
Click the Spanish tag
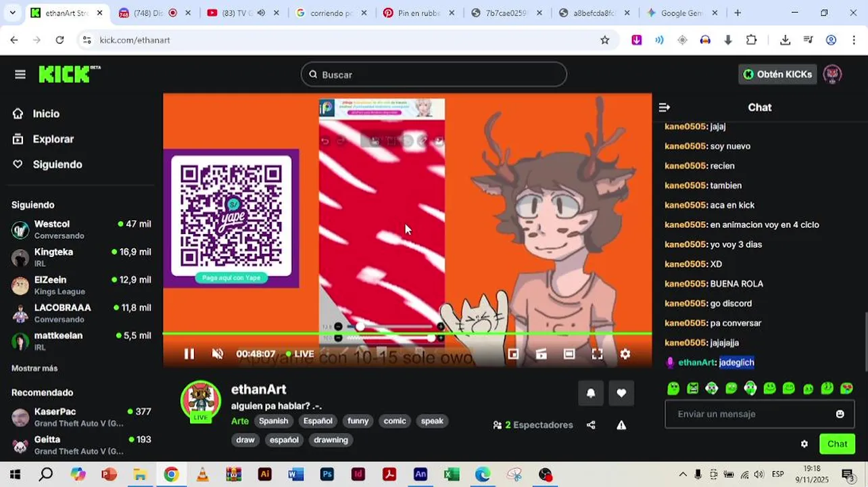click(274, 421)
